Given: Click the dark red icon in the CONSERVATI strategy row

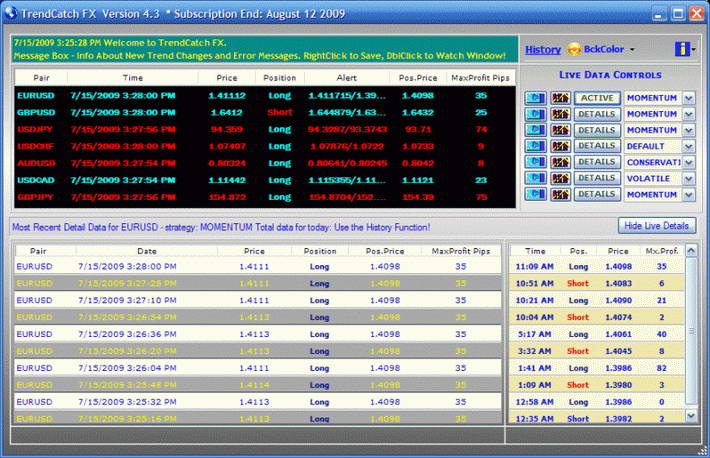Looking at the screenshot, I should click(x=560, y=162).
